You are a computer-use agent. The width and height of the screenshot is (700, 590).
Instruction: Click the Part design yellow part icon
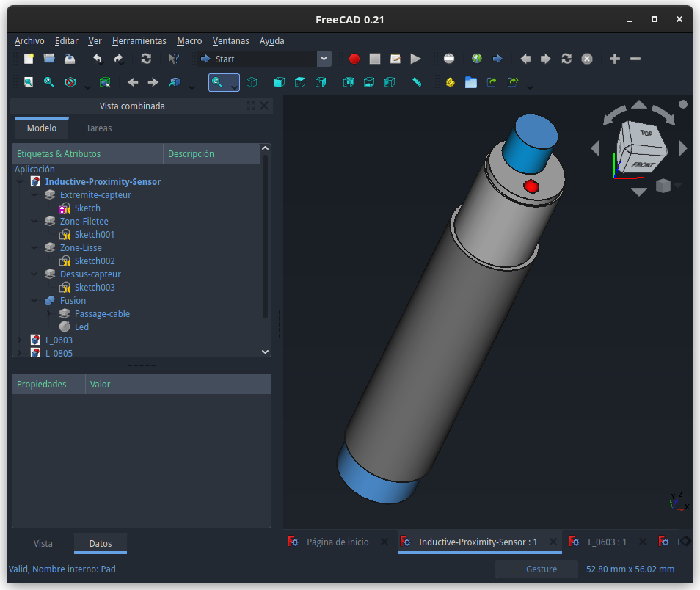coord(450,82)
